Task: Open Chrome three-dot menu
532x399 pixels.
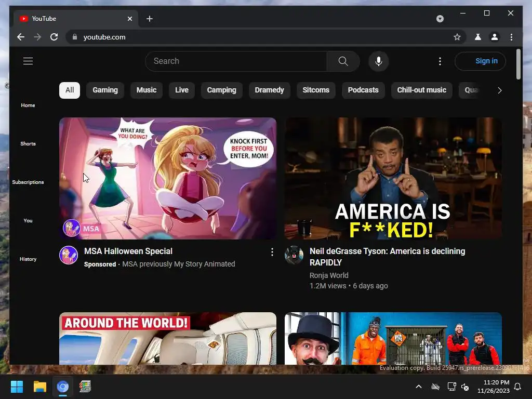Action: [511, 37]
